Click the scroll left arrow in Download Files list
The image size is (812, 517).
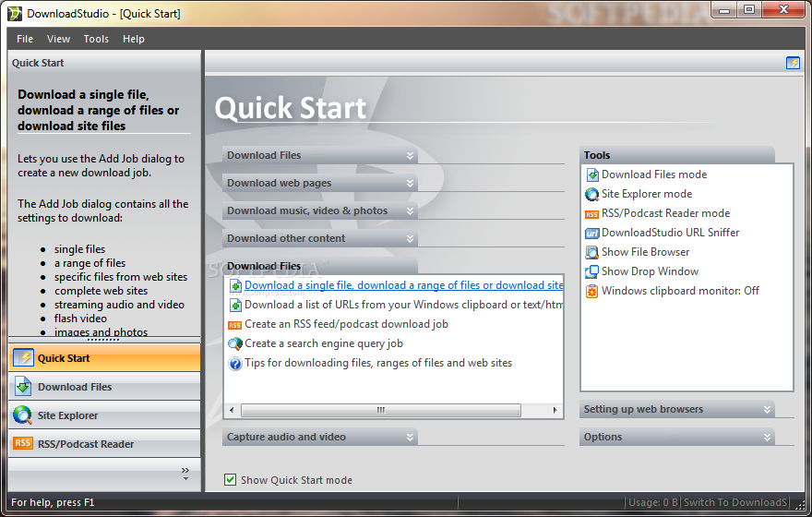232,410
